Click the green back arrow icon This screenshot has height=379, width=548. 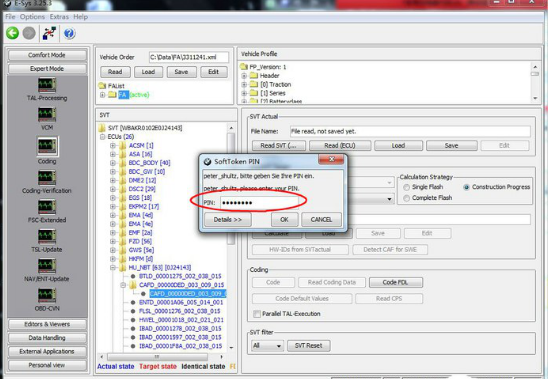[x=13, y=33]
